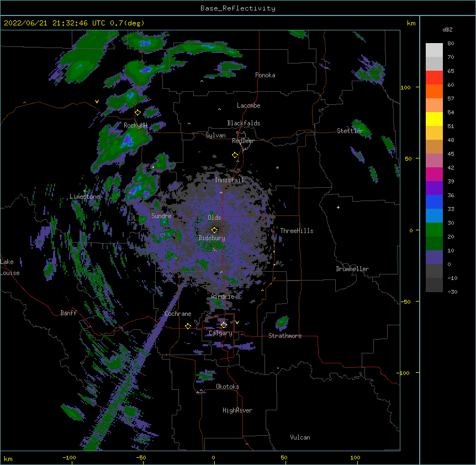Click the Lacombe town label

click(x=248, y=105)
